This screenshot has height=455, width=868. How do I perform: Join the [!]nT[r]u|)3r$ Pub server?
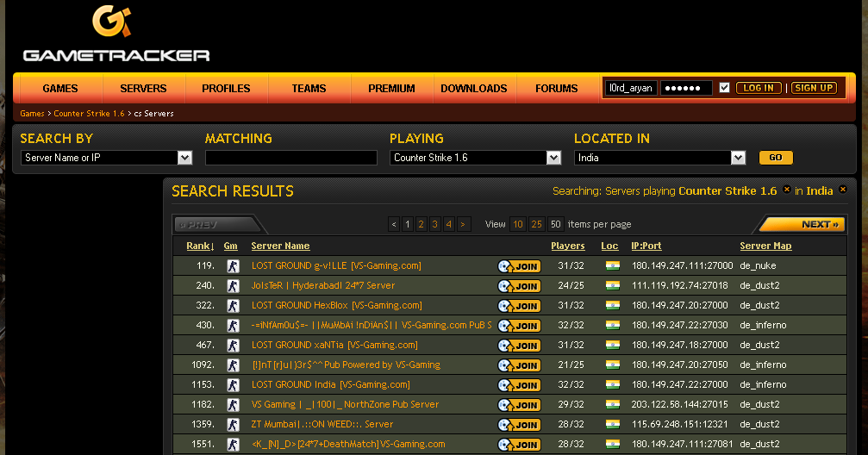[x=519, y=365]
